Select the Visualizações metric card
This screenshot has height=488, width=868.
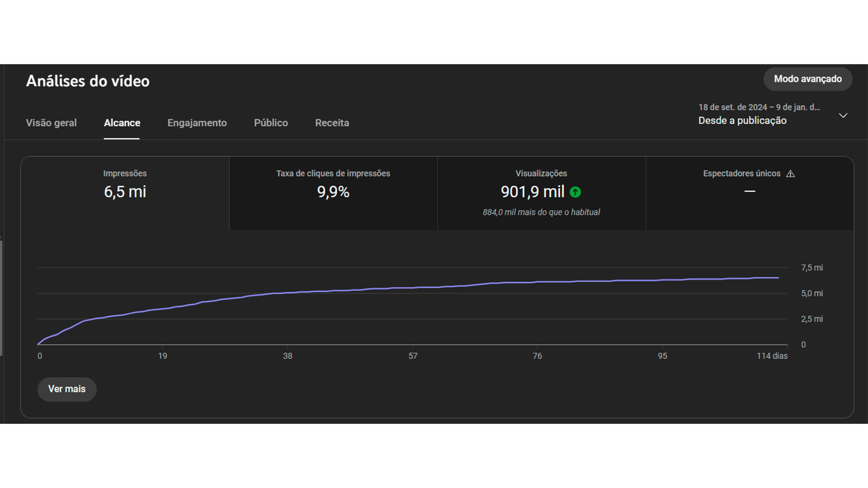(x=541, y=193)
